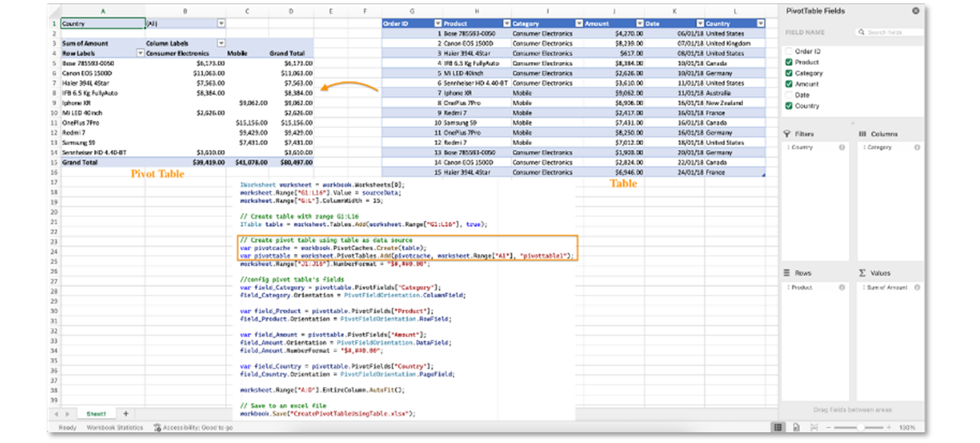Image resolution: width=980 pixels, height=443 pixels.
Task: Switch to Normal view
Action: 778,427
